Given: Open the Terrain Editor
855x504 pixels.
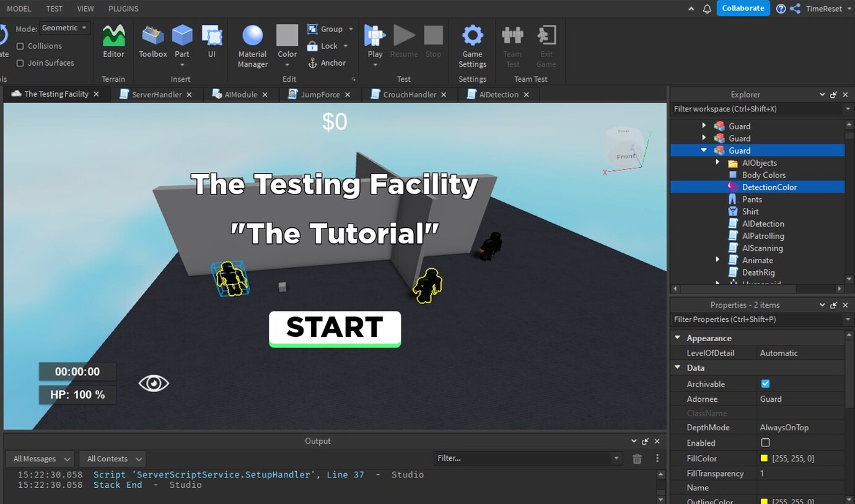Looking at the screenshot, I should pyautogui.click(x=113, y=37).
